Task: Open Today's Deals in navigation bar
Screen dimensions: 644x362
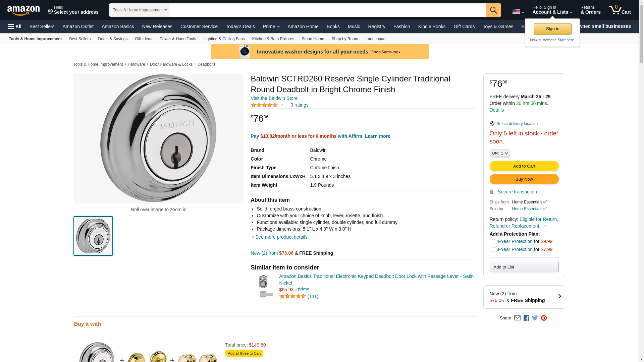Action: 240,26
